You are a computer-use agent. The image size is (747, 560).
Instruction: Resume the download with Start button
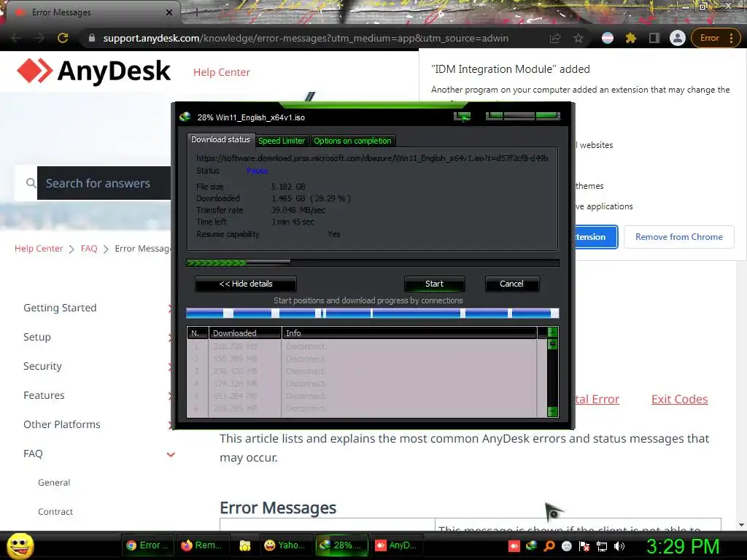click(x=435, y=284)
